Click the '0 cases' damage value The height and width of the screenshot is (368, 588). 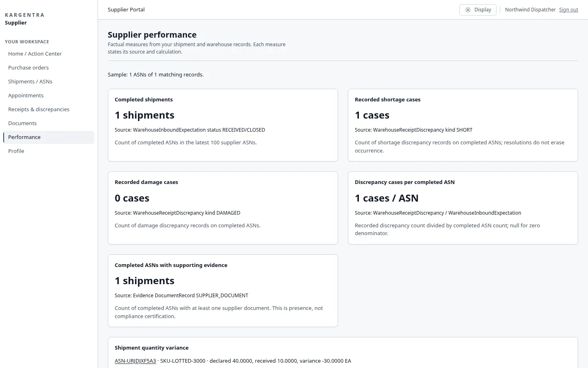(132, 198)
